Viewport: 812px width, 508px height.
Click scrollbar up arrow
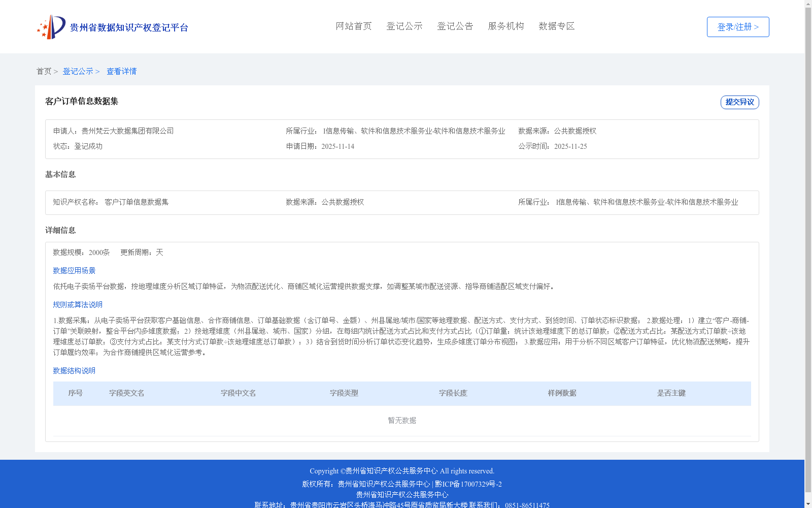[808, 4]
